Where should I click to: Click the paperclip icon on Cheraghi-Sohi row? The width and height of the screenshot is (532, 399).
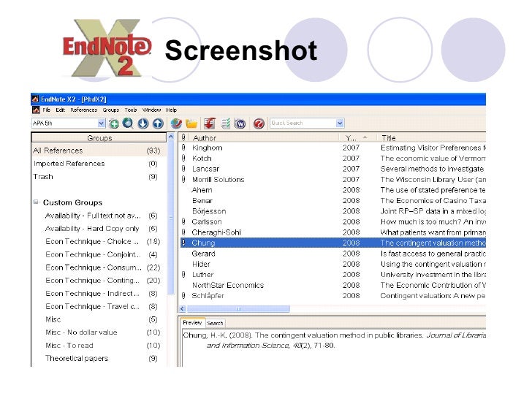pos(183,232)
